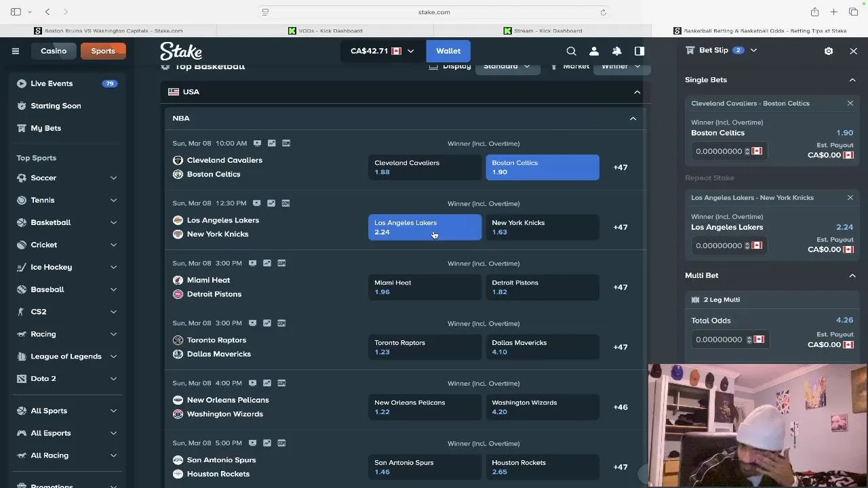Click the Repeat Stake link
This screenshot has width=868, height=488.
coord(709,178)
